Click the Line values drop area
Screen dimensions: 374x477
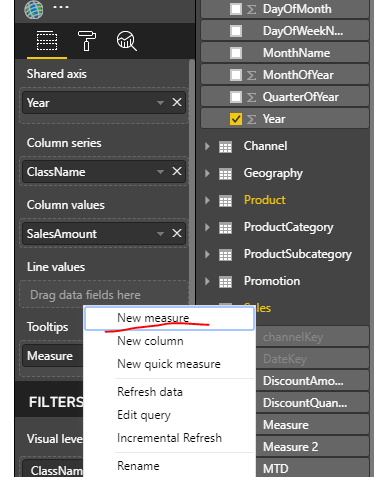click(104, 295)
